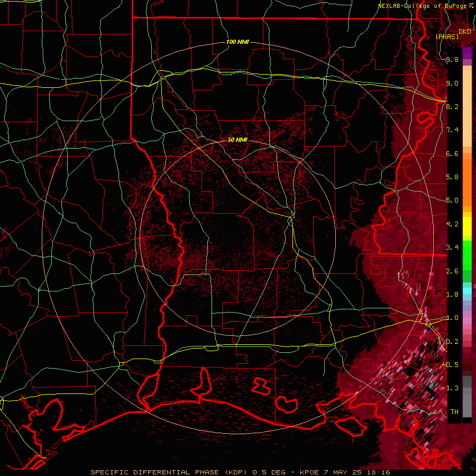476x476 pixels.
Task: Click the cyan band of the color scale
Action: click(x=467, y=290)
